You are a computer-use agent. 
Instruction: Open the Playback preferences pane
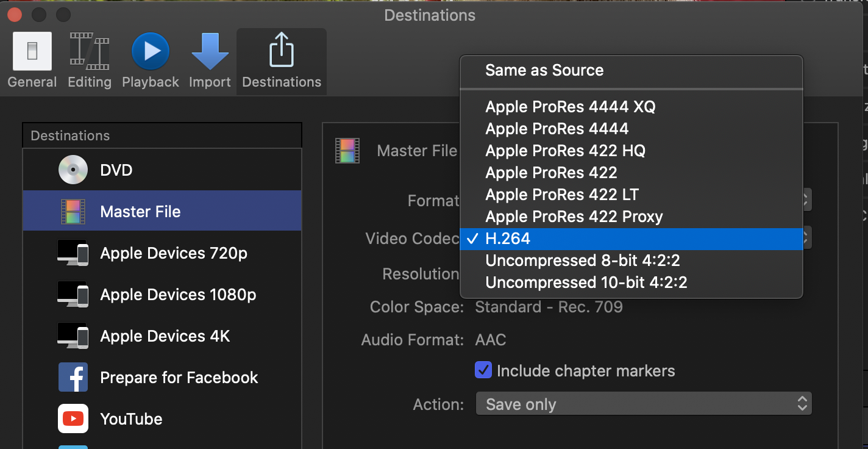(x=150, y=52)
